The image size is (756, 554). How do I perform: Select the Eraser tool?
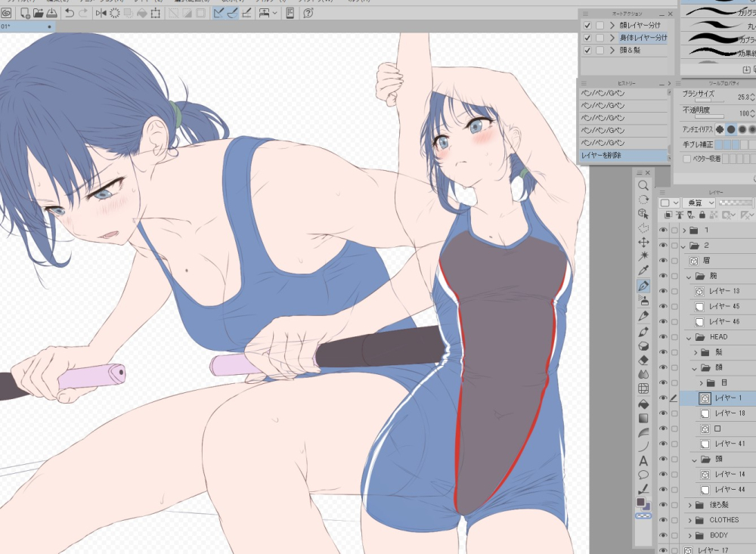(643, 361)
